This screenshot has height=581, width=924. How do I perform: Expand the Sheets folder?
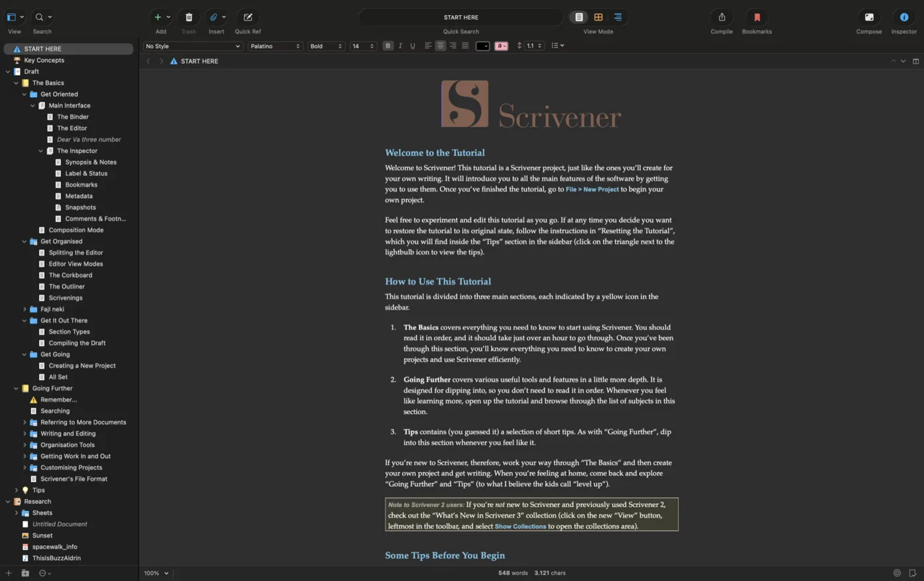tap(16, 513)
